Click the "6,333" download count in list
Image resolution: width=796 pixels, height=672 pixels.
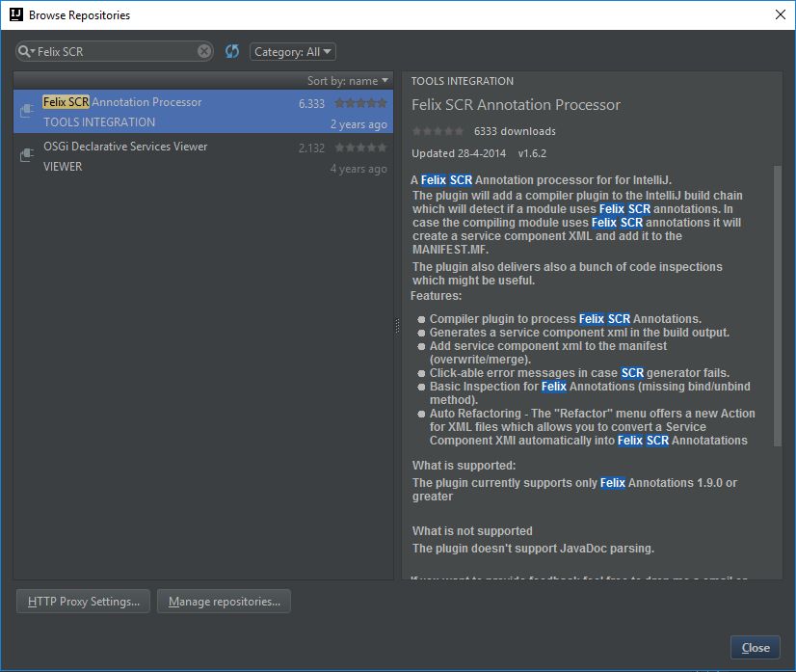pyautogui.click(x=311, y=103)
